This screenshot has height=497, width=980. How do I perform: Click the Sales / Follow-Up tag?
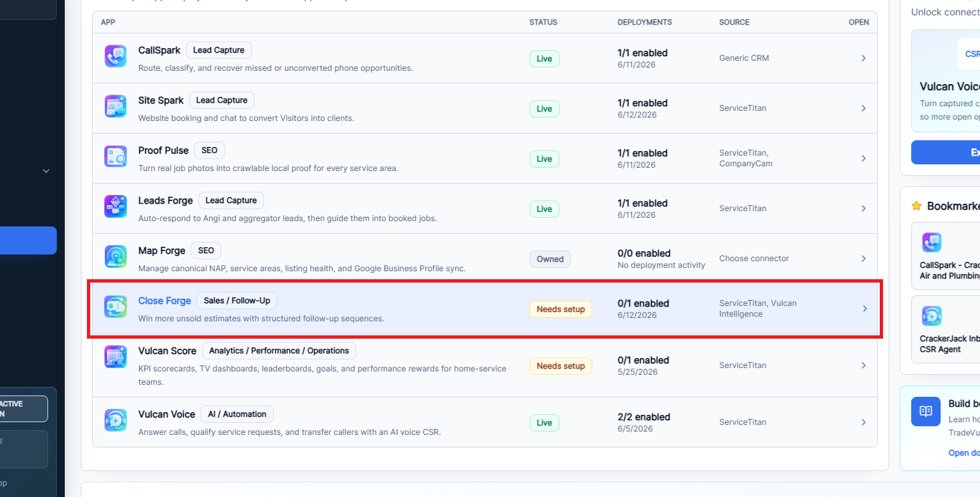pos(237,301)
